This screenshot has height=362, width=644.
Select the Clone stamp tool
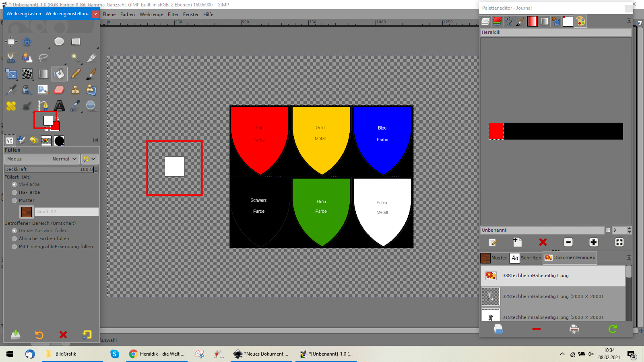click(75, 90)
